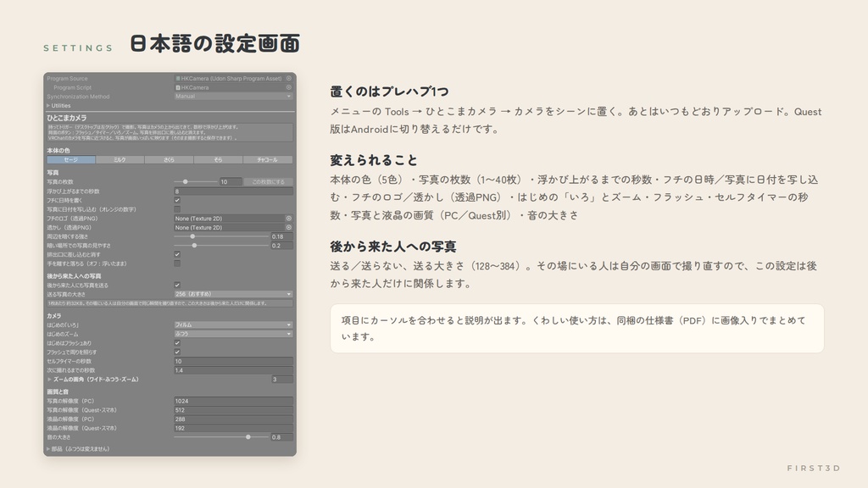This screenshot has height=488, width=868.
Task: Click the 日本語の設定画面 slide title
Action: coord(214,44)
